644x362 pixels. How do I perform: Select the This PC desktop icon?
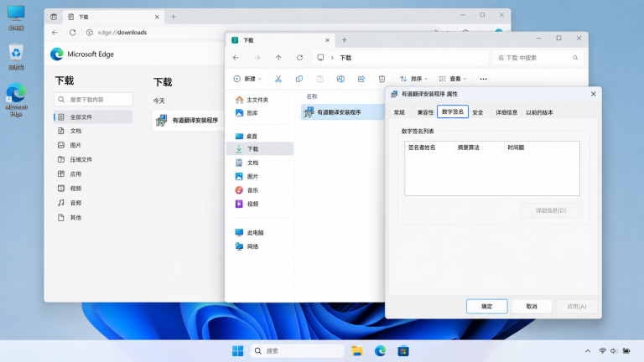[x=16, y=18]
